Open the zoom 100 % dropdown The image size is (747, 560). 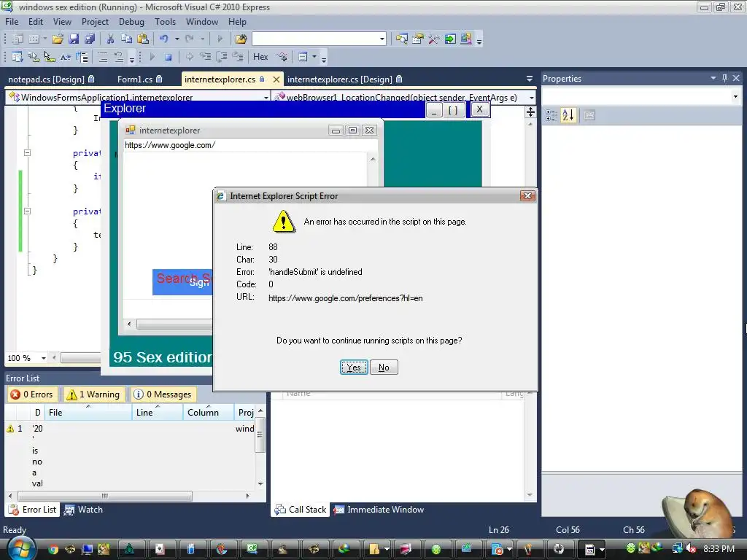point(43,358)
